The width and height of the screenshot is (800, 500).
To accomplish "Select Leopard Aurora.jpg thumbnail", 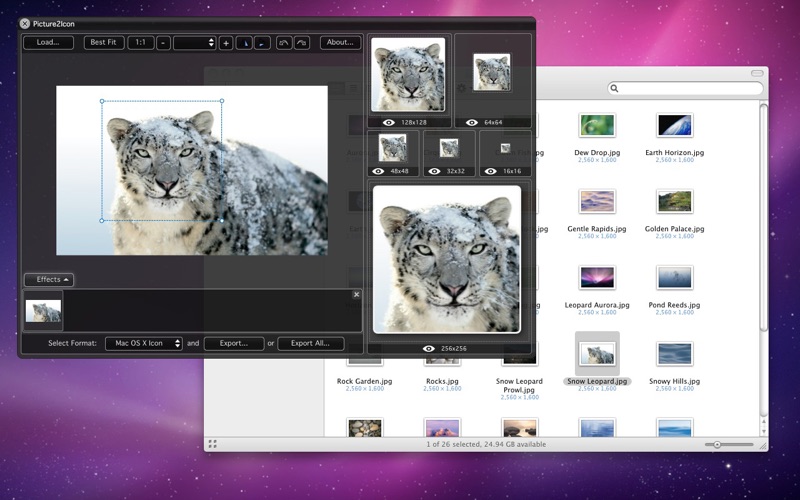I will (597, 278).
